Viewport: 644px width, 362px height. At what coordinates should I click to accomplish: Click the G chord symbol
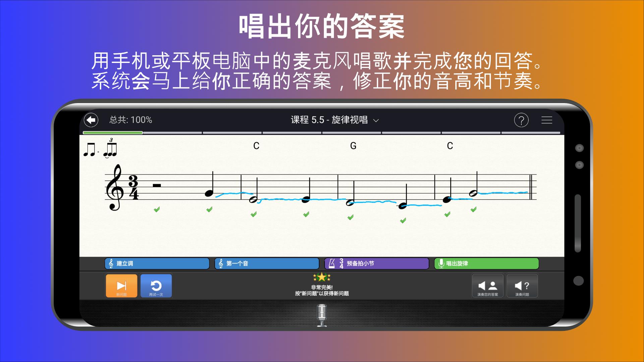(353, 146)
